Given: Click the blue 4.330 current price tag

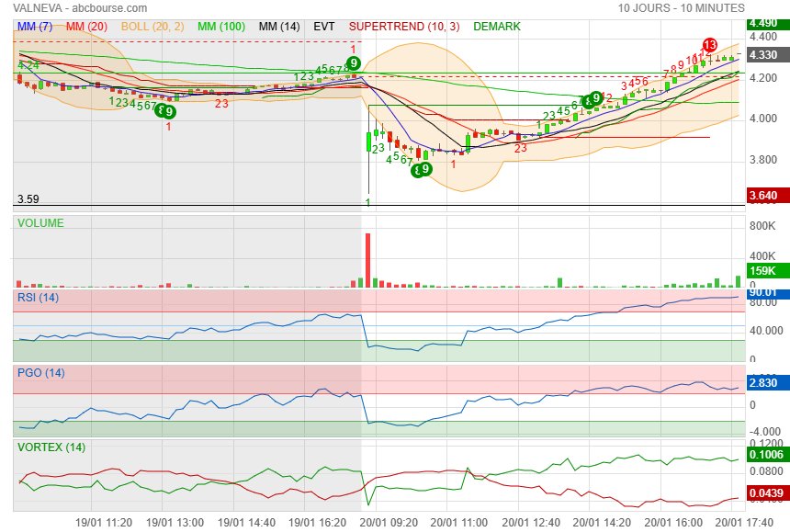Looking at the screenshot, I should [x=764, y=55].
